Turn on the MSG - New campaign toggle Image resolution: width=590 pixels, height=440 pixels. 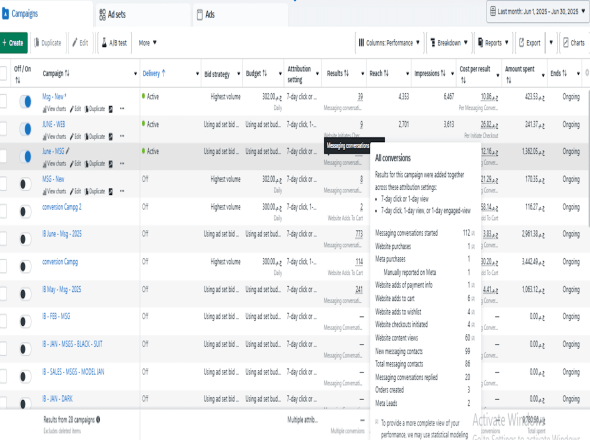[25, 184]
